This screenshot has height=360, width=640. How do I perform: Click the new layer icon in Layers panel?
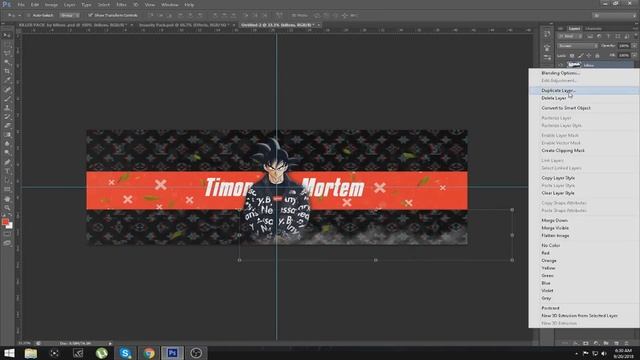pyautogui.click(x=616, y=343)
